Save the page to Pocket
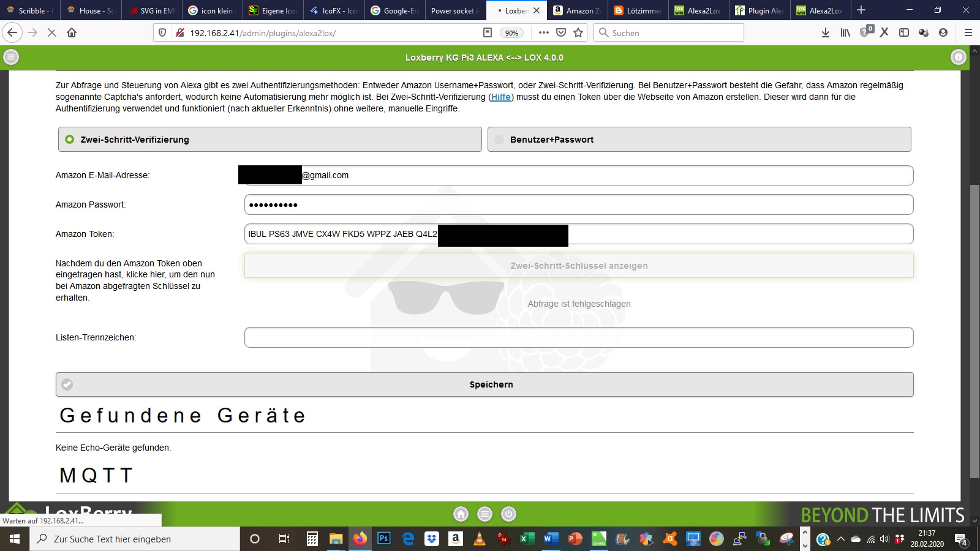This screenshot has width=980, height=551. 560,32
